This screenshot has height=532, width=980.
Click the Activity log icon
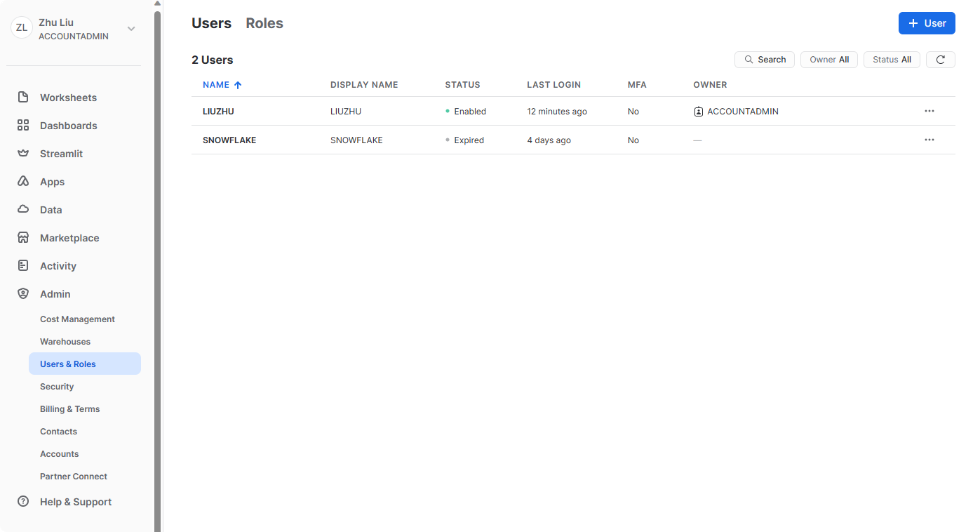tap(23, 266)
